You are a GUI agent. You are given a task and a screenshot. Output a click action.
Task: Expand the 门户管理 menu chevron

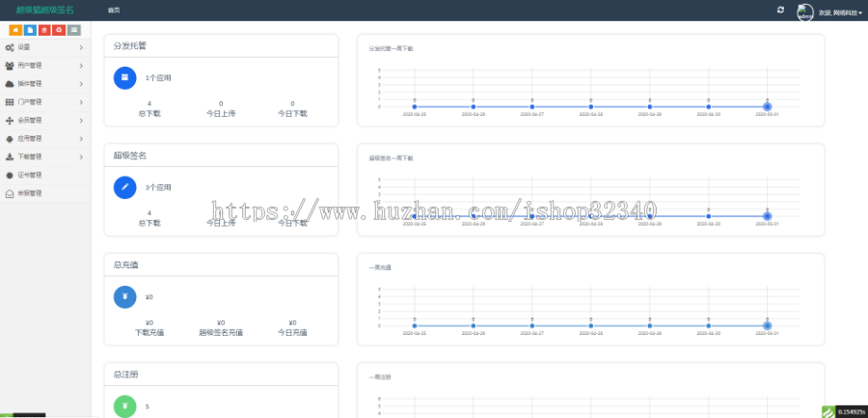81,102
